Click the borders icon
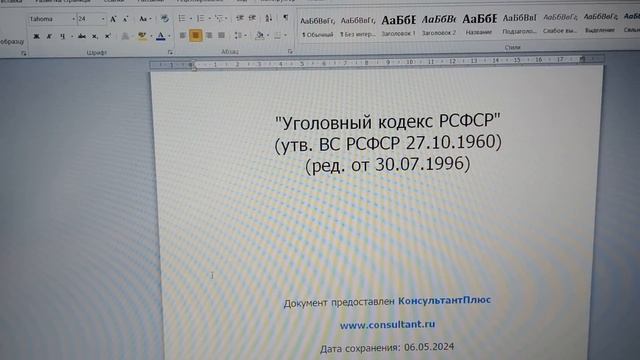The width and height of the screenshot is (640, 360). 278,36
